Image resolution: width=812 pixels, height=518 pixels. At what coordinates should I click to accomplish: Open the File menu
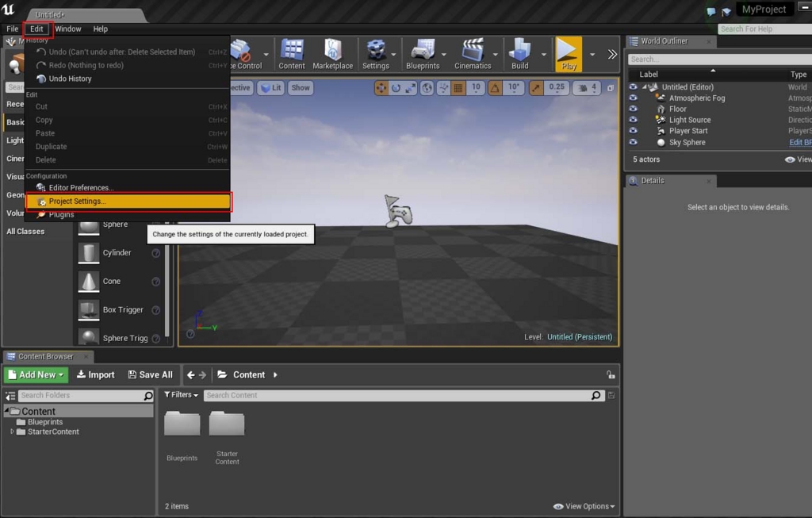coord(13,29)
